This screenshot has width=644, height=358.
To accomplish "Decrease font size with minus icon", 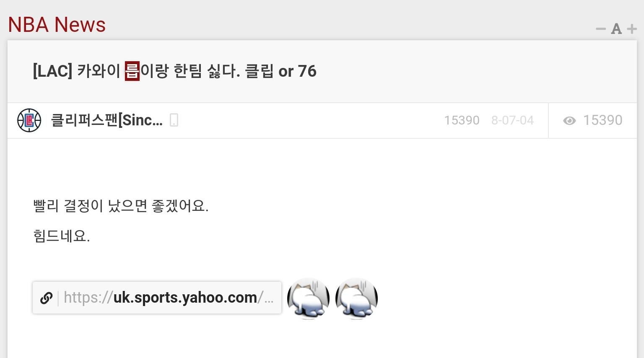I will point(601,29).
